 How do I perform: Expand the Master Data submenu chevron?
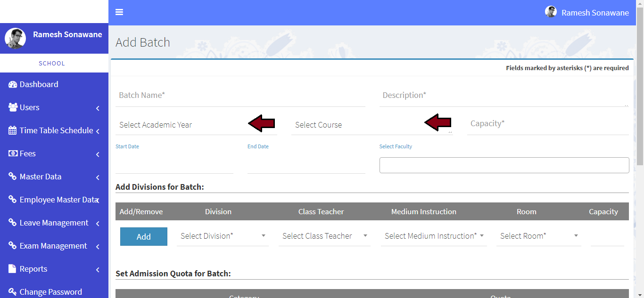coord(98,177)
